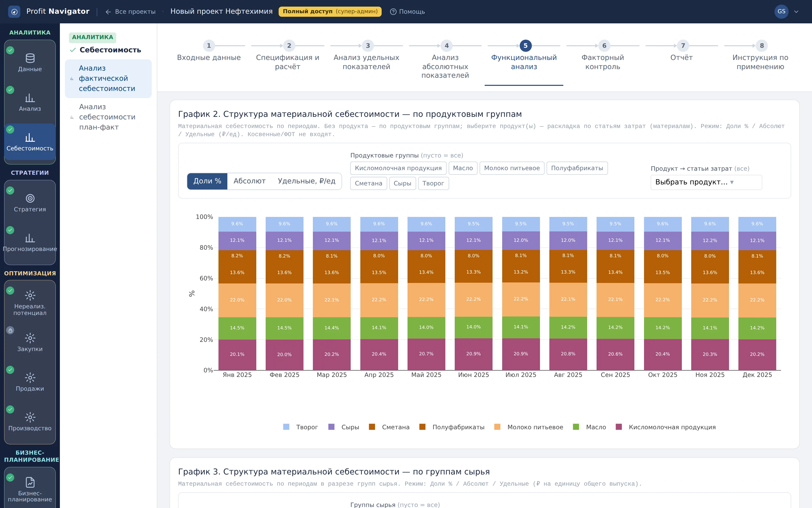Toggle the Молоко питьевое filter chip
Screen dimensions: 812x508
(512, 168)
